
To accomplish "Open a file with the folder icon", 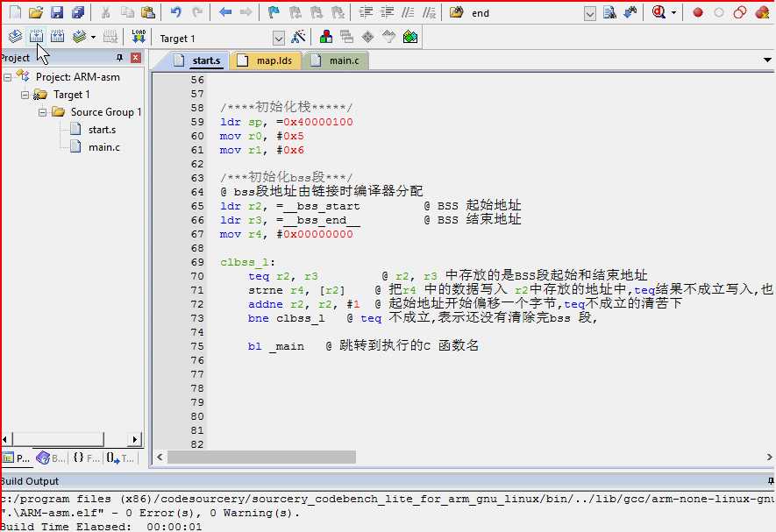I will pyautogui.click(x=36, y=12).
